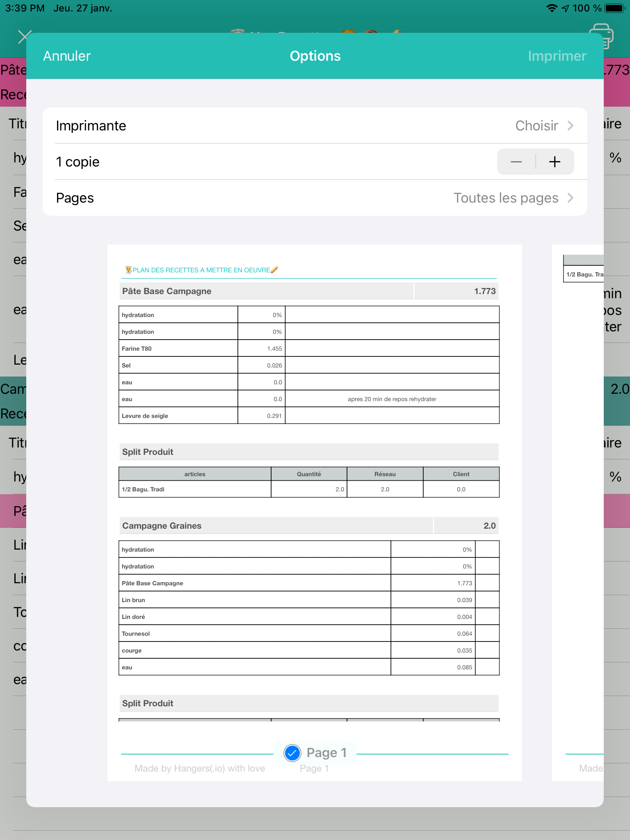Viewport: 630px width, 840px height.
Task: Click '1/2 Bagu. Tradi' cell in preview
Action: coord(195,489)
